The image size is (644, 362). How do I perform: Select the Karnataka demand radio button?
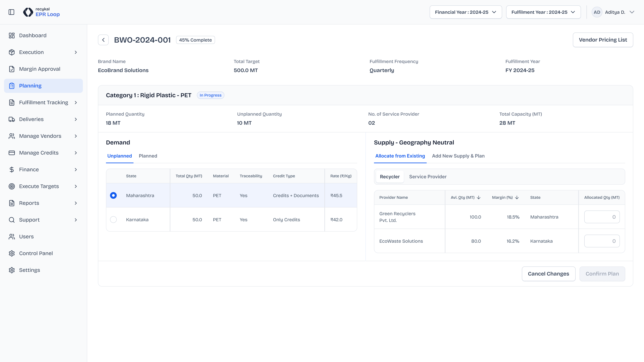(113, 220)
